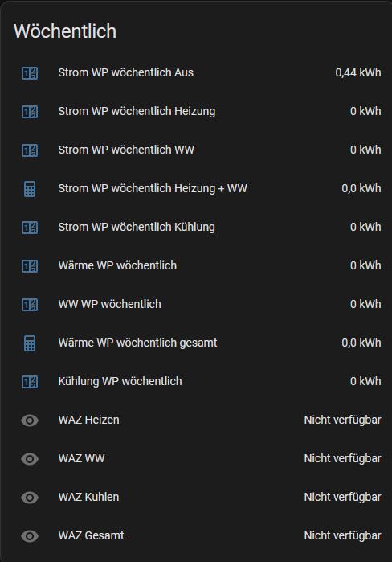Click the meter icon next to Strom WP wöchentlich WW
Viewport: 392px width, 562px height.
[30, 150]
